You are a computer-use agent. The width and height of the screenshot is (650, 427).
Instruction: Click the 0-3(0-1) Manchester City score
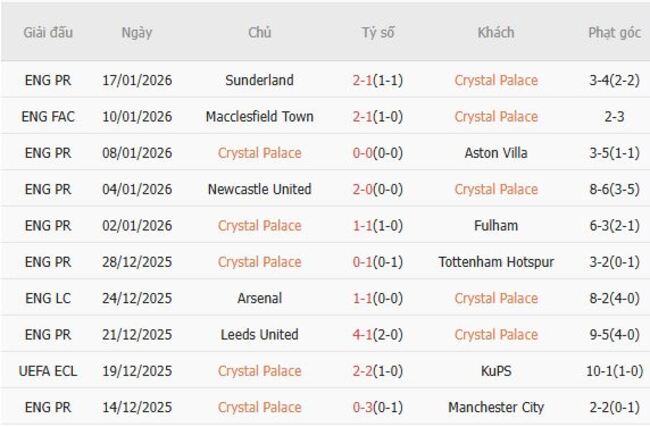377,407
